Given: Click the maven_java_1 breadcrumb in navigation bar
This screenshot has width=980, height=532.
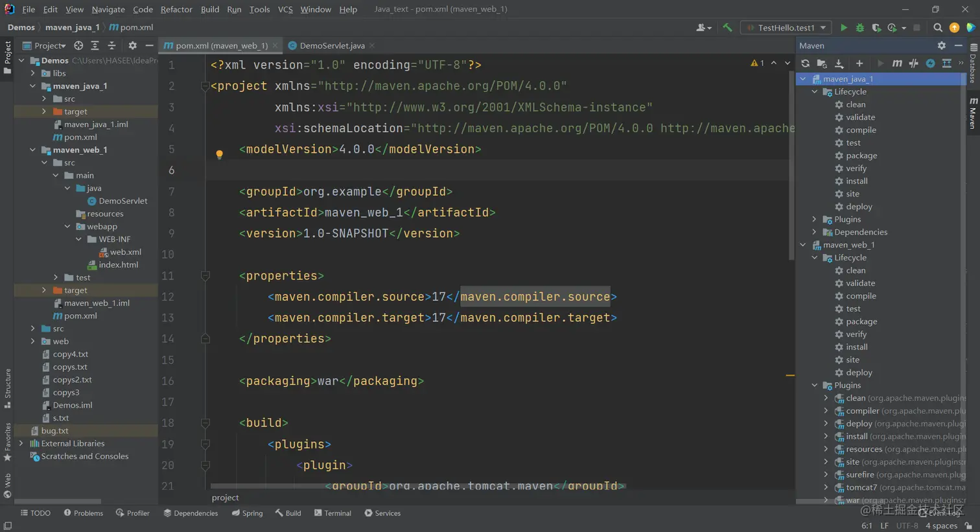Looking at the screenshot, I should [73, 27].
